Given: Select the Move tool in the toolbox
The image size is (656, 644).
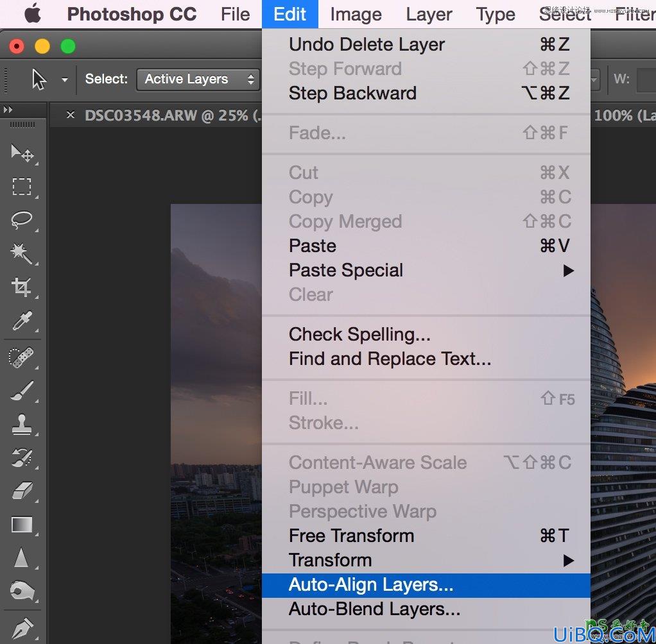Looking at the screenshot, I should pyautogui.click(x=22, y=153).
